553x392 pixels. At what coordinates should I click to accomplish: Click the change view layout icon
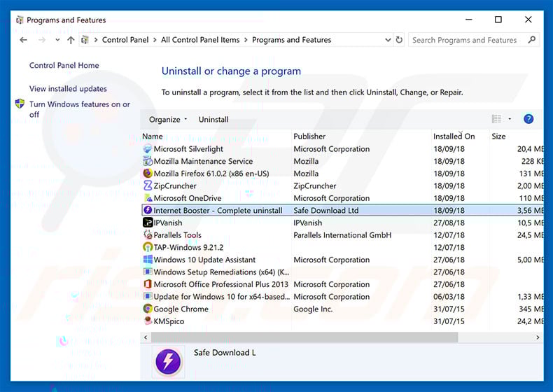(x=496, y=119)
